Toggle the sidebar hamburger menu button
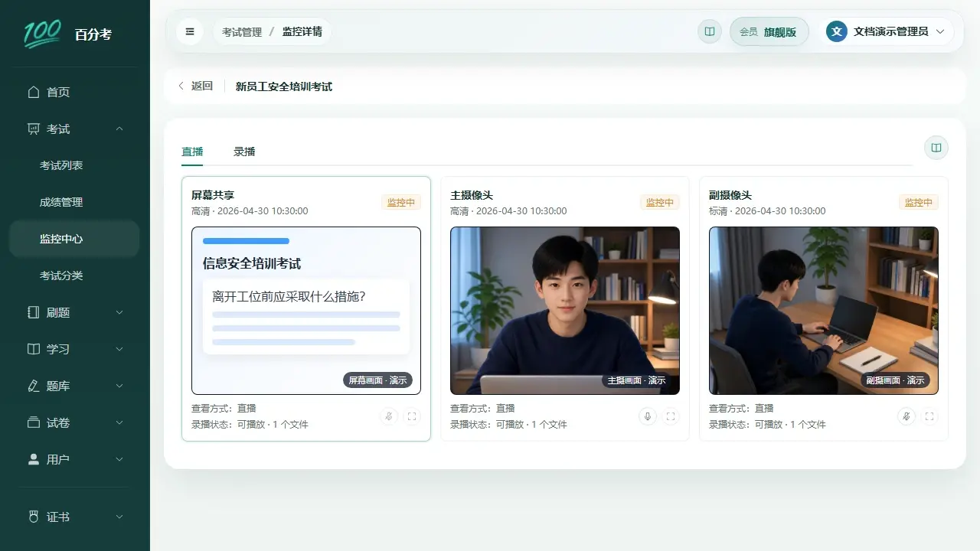The image size is (980, 551). click(190, 31)
